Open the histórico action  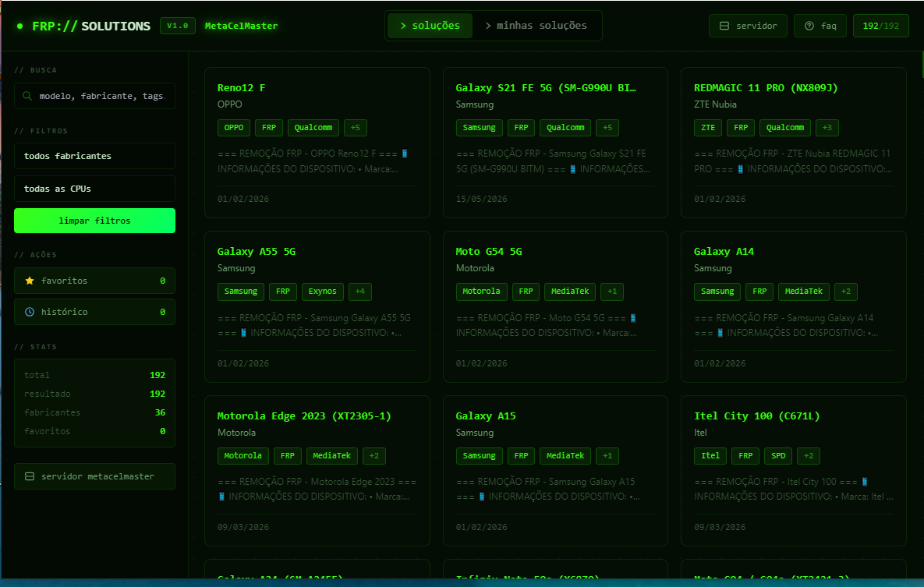coord(95,312)
